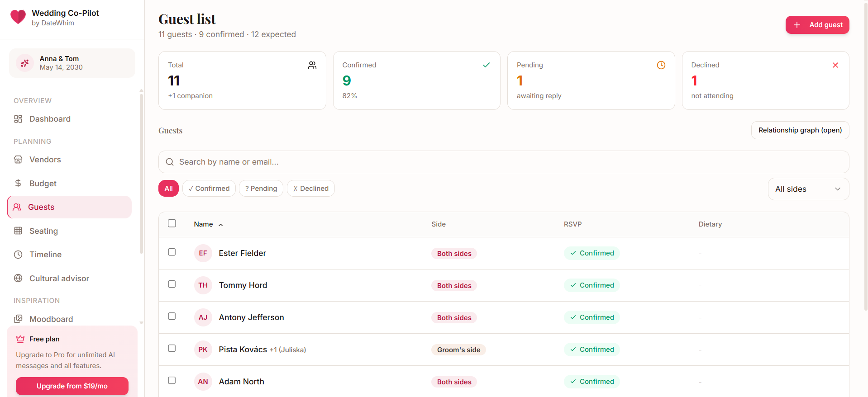Filter guests by Confirmed chip

(x=209, y=189)
